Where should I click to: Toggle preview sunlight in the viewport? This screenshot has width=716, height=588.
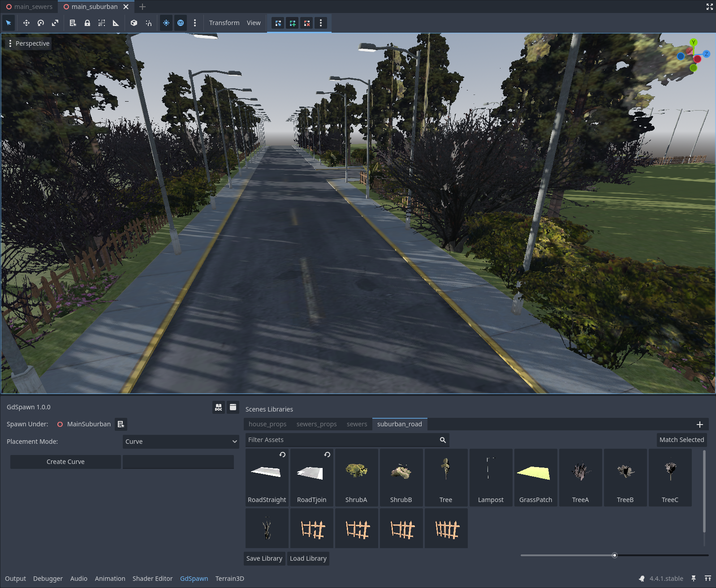click(166, 23)
